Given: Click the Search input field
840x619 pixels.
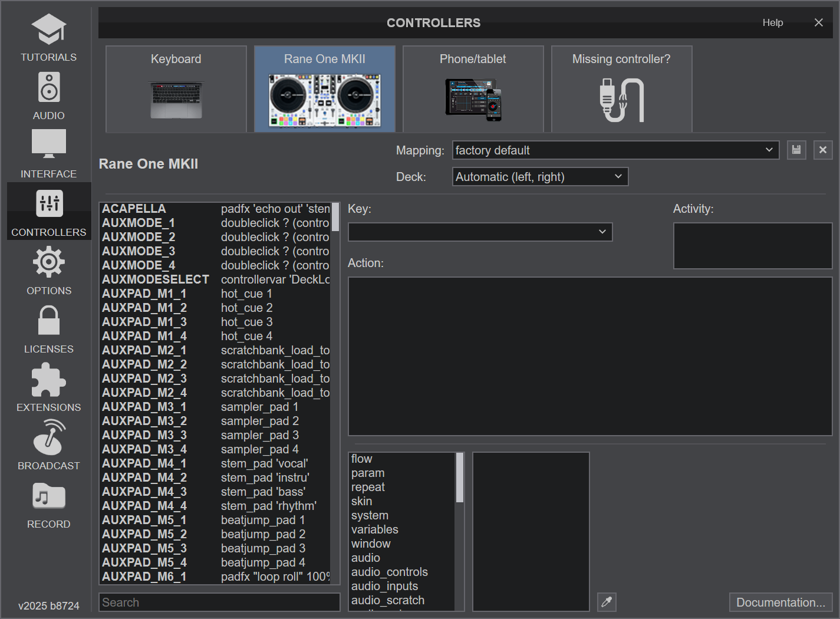Looking at the screenshot, I should (x=219, y=602).
